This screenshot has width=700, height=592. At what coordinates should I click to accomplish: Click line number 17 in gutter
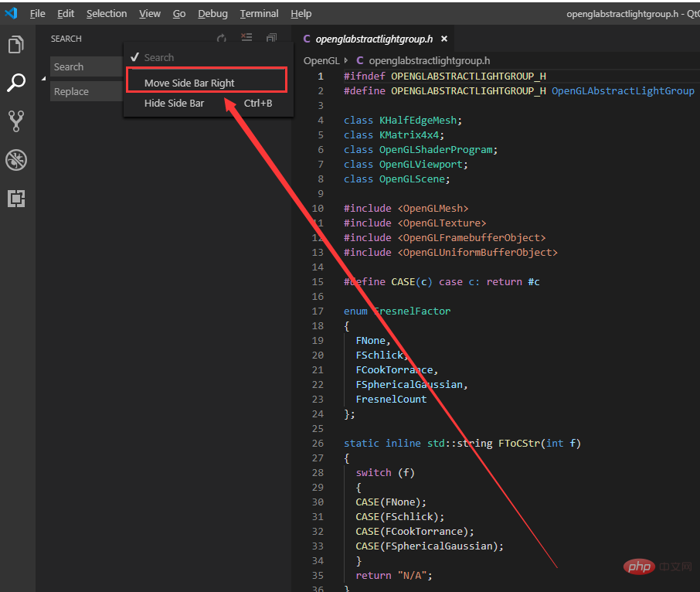coord(318,311)
